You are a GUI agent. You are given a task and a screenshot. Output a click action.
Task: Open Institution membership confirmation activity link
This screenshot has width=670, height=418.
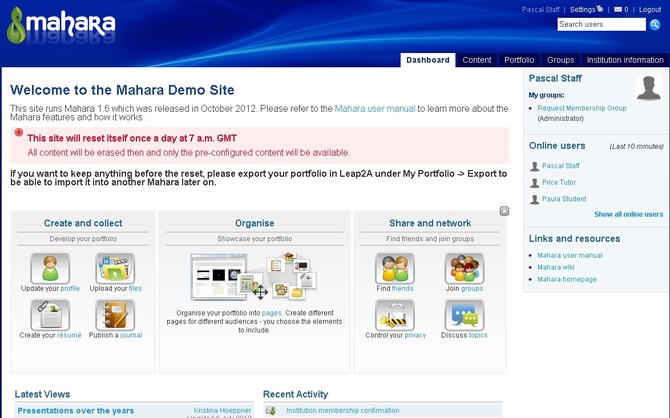pyautogui.click(x=343, y=410)
